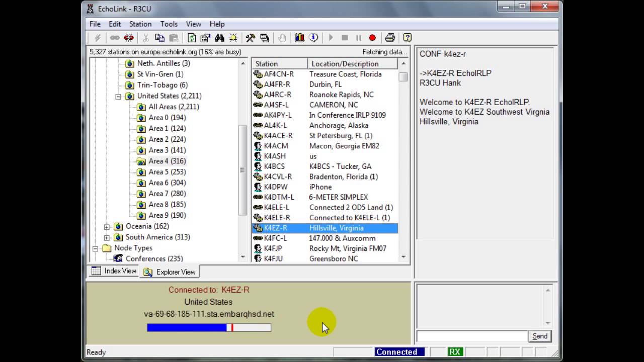Open Setup with the tools icon
This screenshot has height=362, width=644.
point(250,38)
